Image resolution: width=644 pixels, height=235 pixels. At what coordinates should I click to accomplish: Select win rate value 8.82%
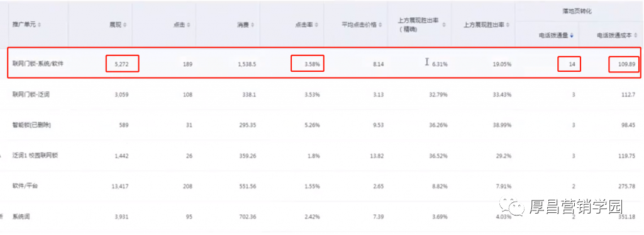click(x=440, y=186)
